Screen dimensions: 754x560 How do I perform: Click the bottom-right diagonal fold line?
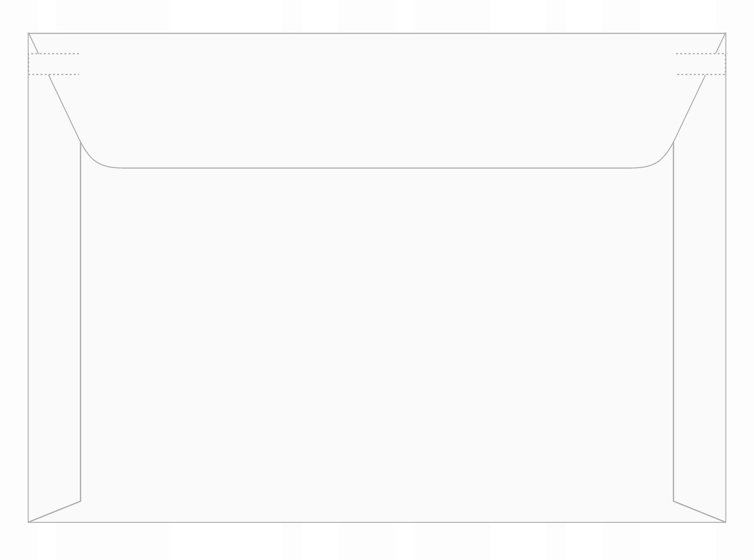[700, 511]
